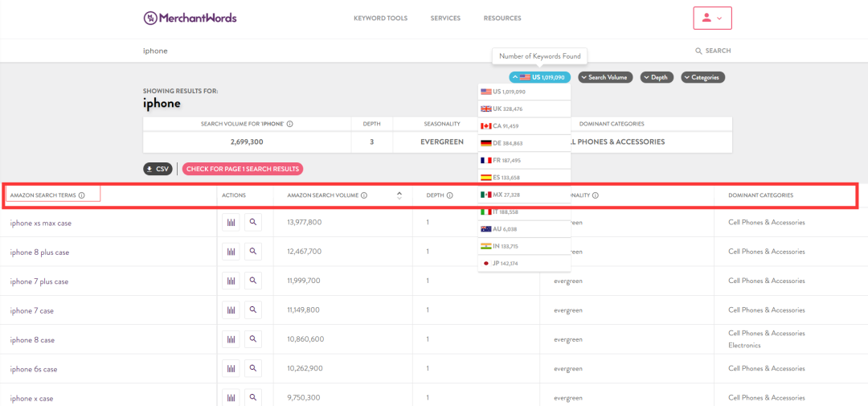Click info icon beside Amazon Search Terms
This screenshot has width=868, height=406.
click(82, 195)
